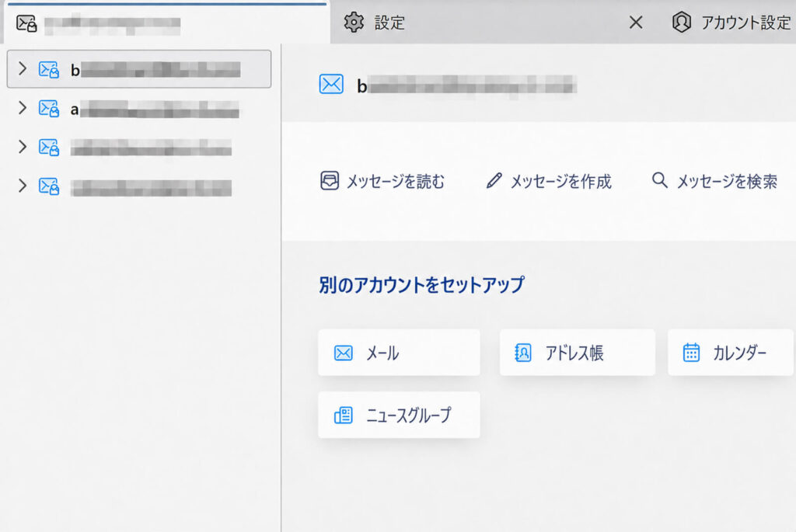The width and height of the screenshot is (796, 532).
Task: Select the blurred name of the third account
Action: tap(152, 148)
